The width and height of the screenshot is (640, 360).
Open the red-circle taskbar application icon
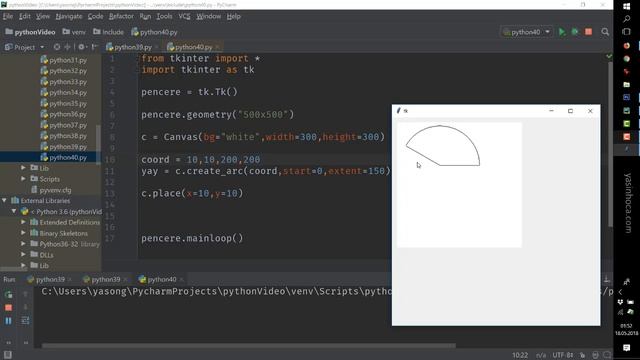[x=627, y=46]
